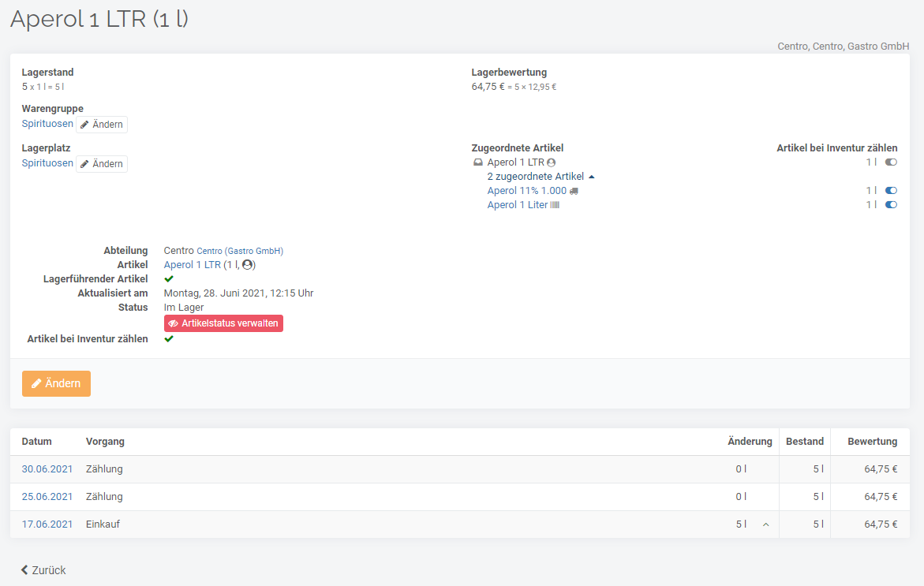Click the orange Ändern button
The width and height of the screenshot is (924, 586).
(56, 383)
